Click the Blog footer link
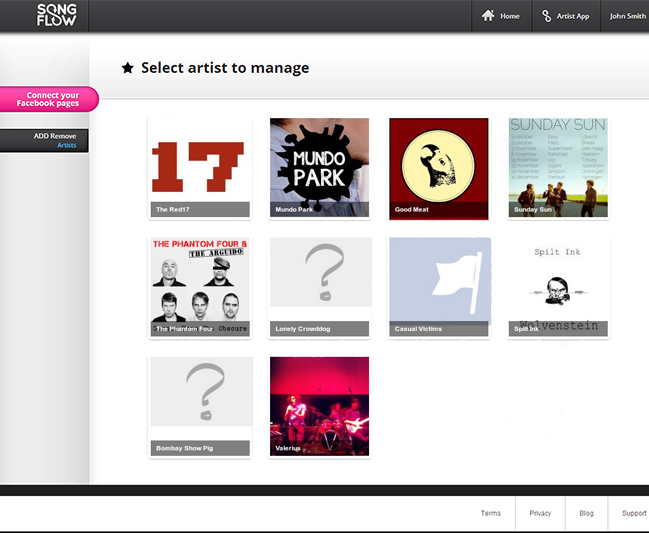This screenshot has height=533, width=649. coord(586,513)
